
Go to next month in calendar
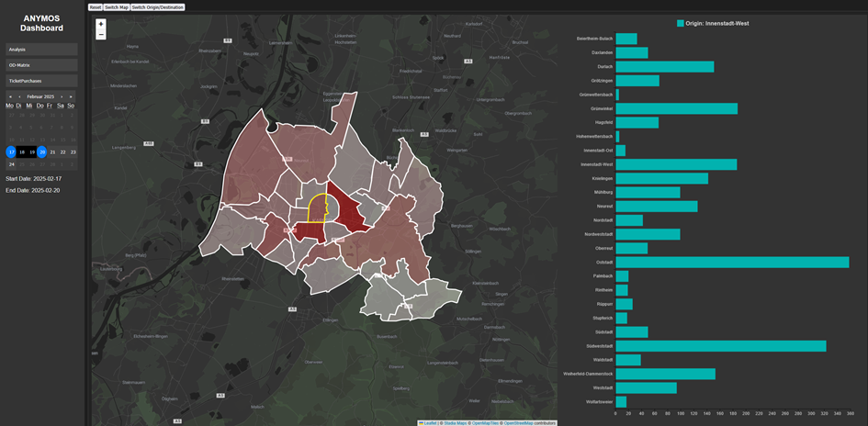tap(62, 96)
